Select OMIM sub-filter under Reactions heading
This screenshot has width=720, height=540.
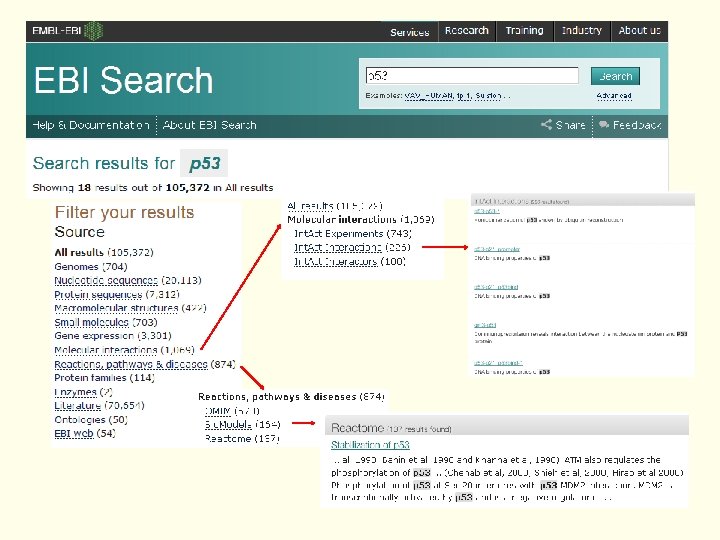click(x=218, y=411)
